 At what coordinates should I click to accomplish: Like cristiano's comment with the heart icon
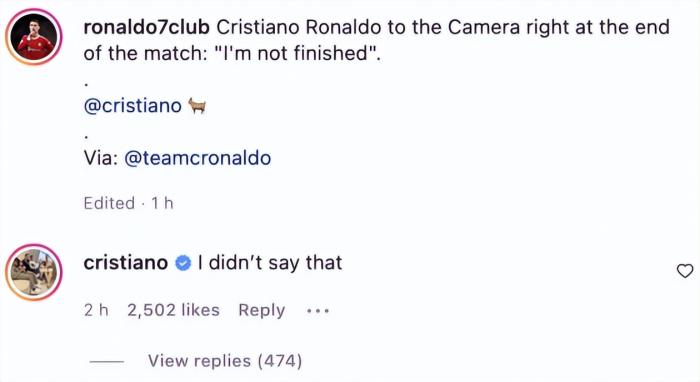point(685,271)
